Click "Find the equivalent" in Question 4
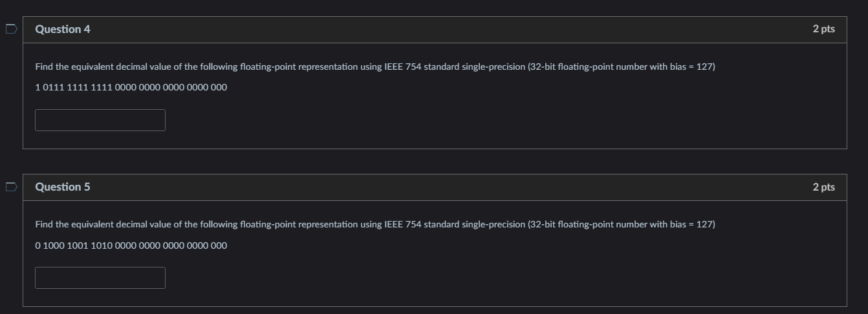This screenshot has height=314, width=868. tap(74, 67)
